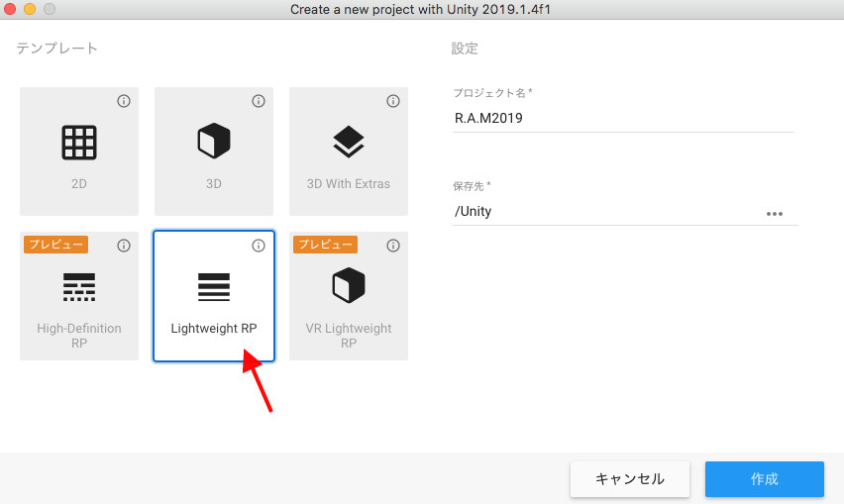Click the project name field R.A.M2019
844x504 pixels.
tap(623, 119)
